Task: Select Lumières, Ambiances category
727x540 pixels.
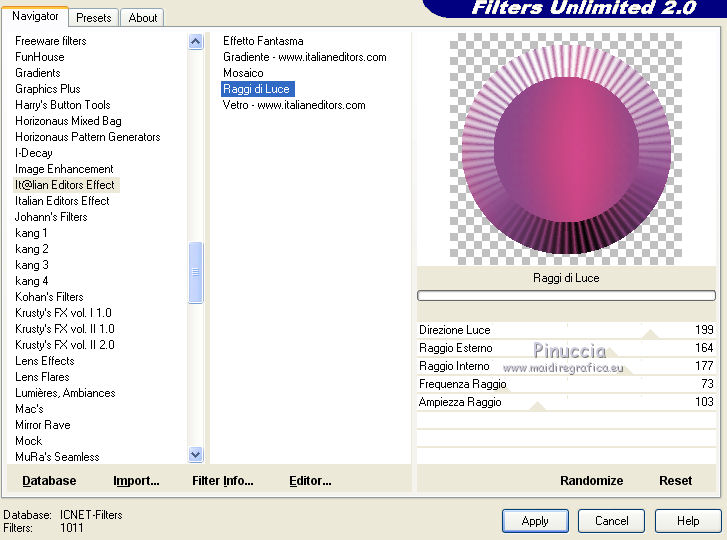Action: pos(65,393)
